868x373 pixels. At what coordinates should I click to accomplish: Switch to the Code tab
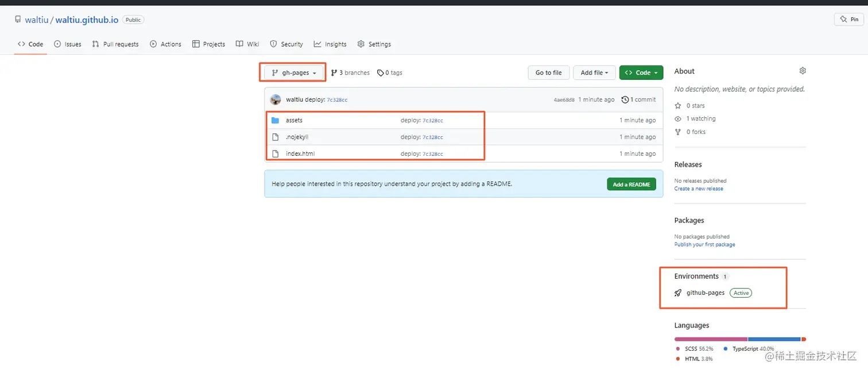click(30, 44)
